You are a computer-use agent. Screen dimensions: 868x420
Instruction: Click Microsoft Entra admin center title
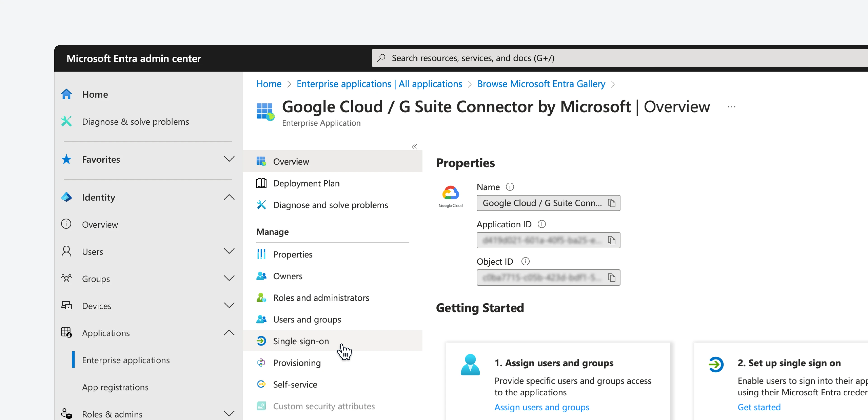pyautogui.click(x=134, y=58)
